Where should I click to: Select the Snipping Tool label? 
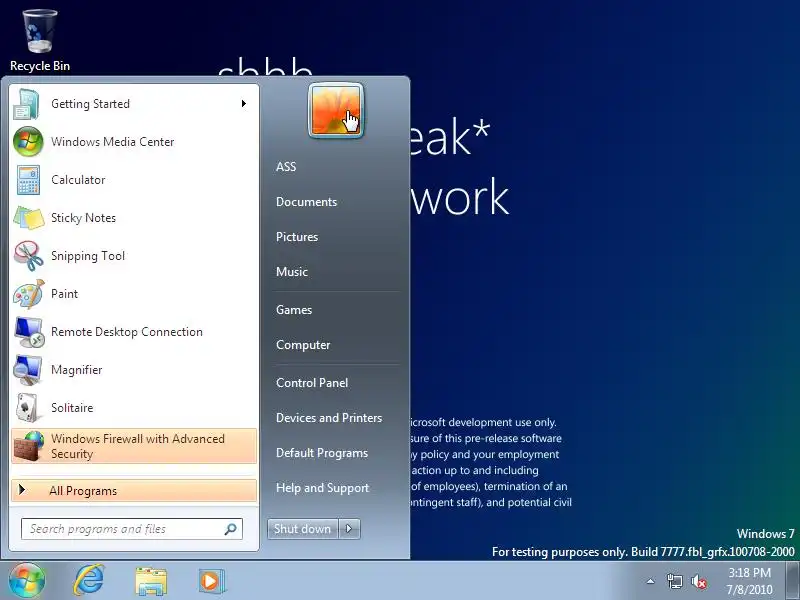tap(88, 256)
